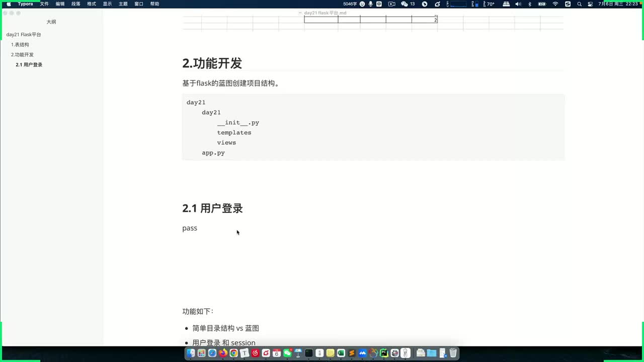
Task: Open the 帮助 menu
Action: [155, 4]
